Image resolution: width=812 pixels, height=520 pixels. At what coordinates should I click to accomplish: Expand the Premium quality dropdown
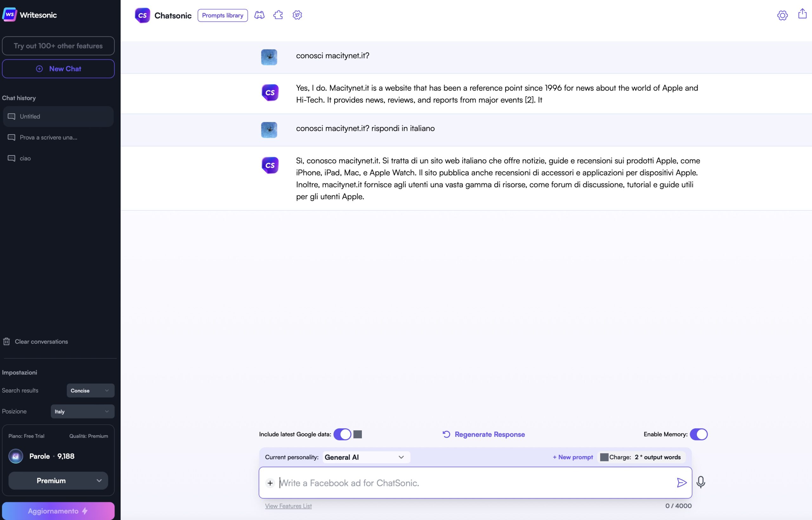point(58,480)
